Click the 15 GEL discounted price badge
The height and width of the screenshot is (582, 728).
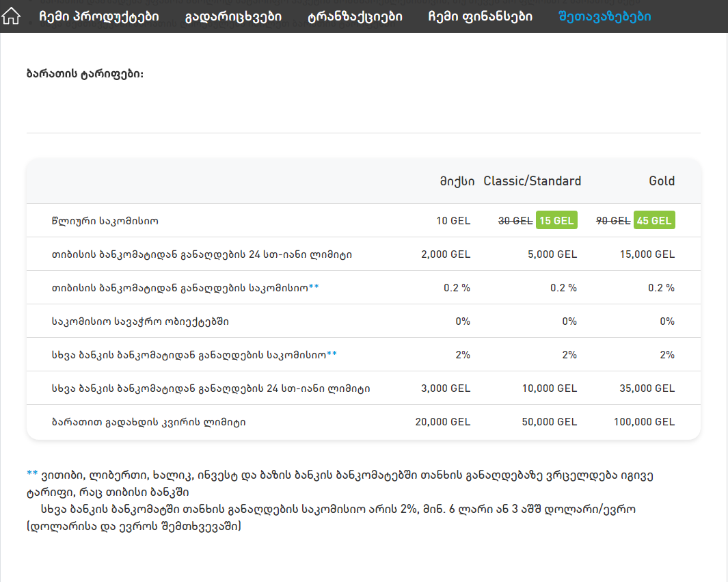[x=556, y=220]
